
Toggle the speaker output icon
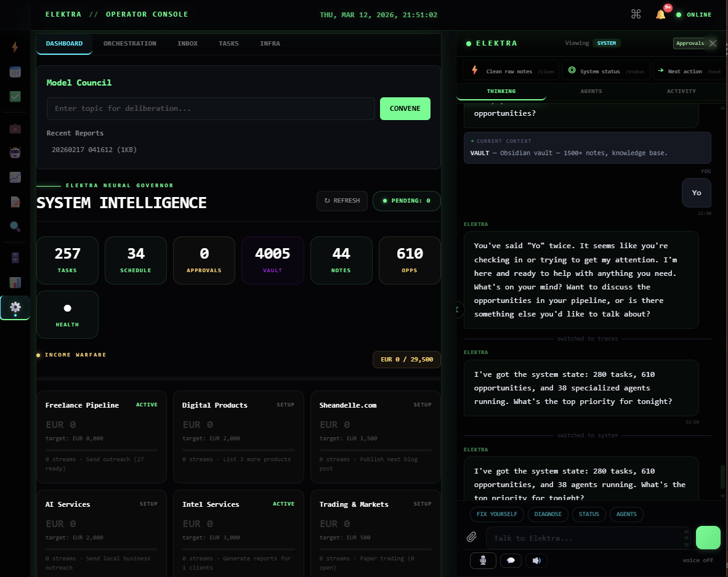tap(536, 560)
